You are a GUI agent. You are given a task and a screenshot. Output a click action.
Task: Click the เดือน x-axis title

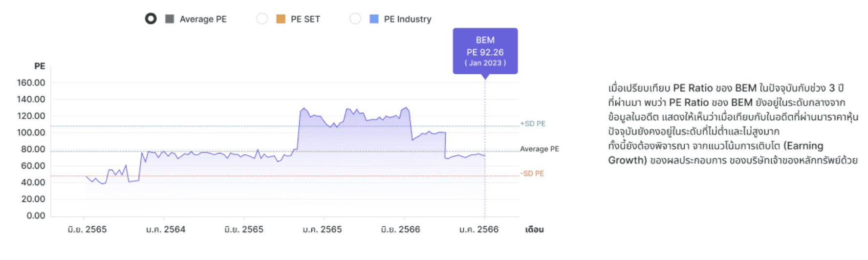[x=534, y=229]
